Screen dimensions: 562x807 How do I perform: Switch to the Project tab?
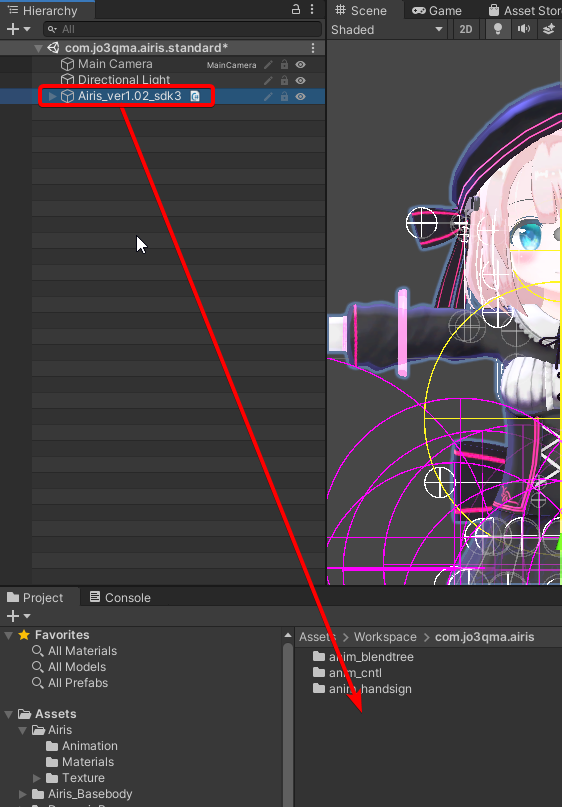(x=35, y=598)
